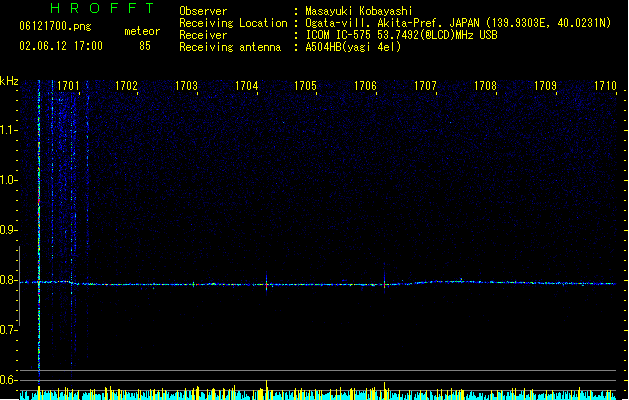Click the 0.8 kHz axis label
Viewport: 629px width, 400px height.
coord(8,280)
